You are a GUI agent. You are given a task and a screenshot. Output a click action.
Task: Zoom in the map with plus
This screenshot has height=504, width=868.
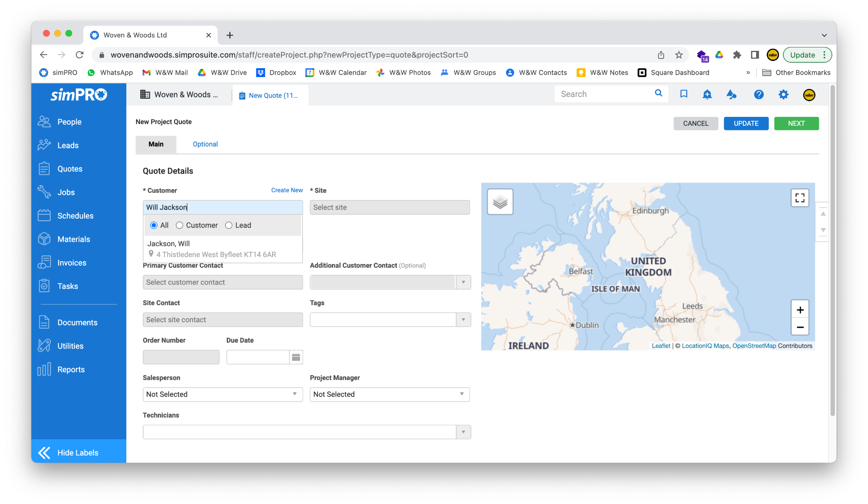tap(800, 310)
